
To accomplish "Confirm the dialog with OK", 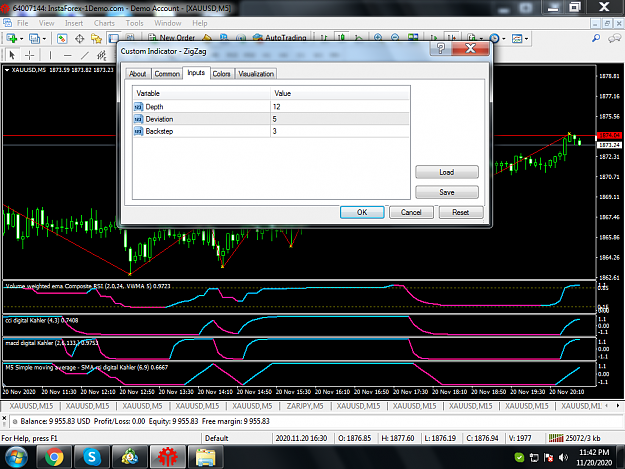I will [362, 212].
